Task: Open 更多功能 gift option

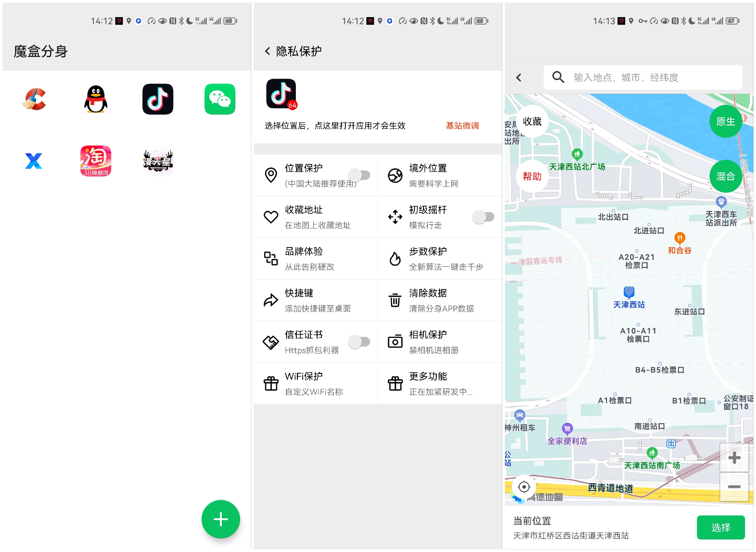Action: pos(440,384)
